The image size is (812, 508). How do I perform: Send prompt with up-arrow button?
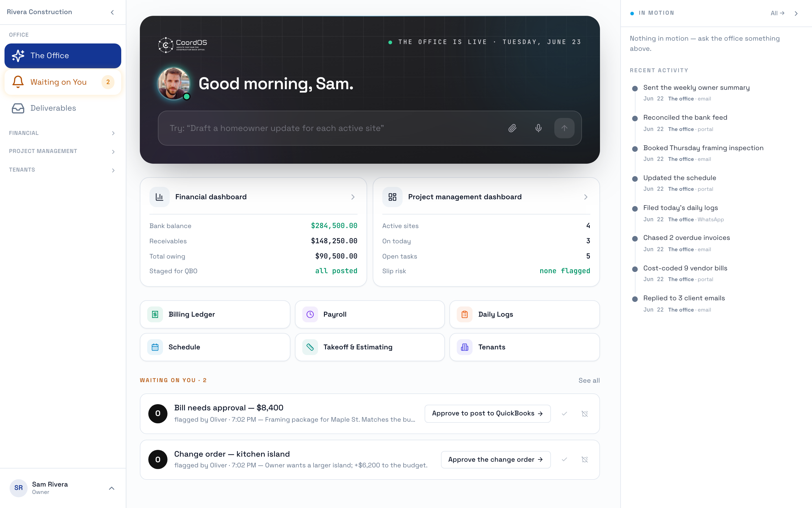564,128
